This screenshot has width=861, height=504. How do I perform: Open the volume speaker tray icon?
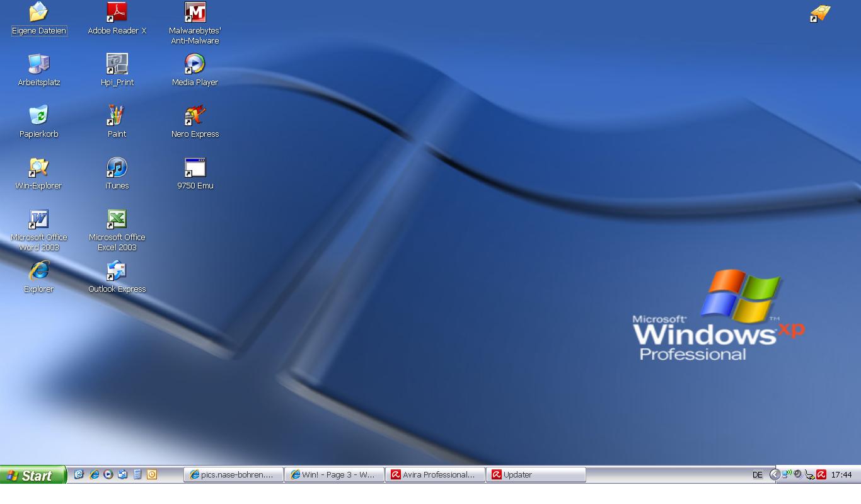tap(798, 474)
